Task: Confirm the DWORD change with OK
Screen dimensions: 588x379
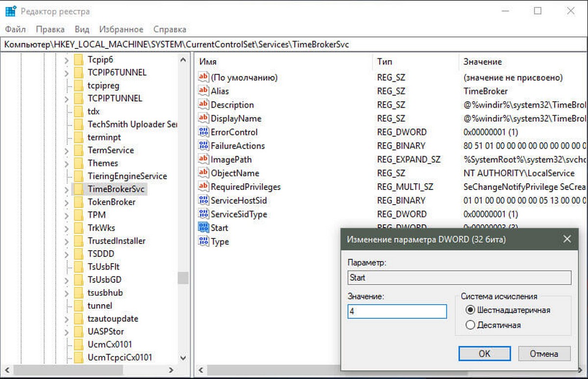Action: pos(485,353)
